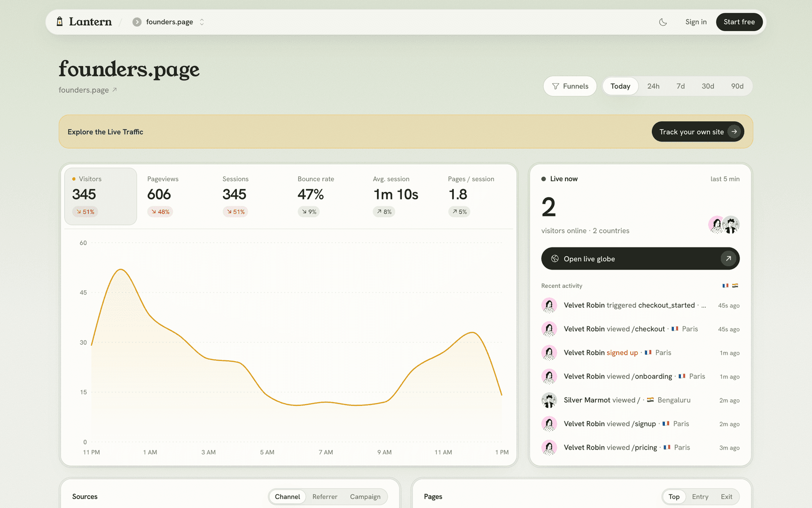Viewport: 812px width, 508px height.
Task: Click the Pageviews 48% change badge
Action: (x=160, y=212)
